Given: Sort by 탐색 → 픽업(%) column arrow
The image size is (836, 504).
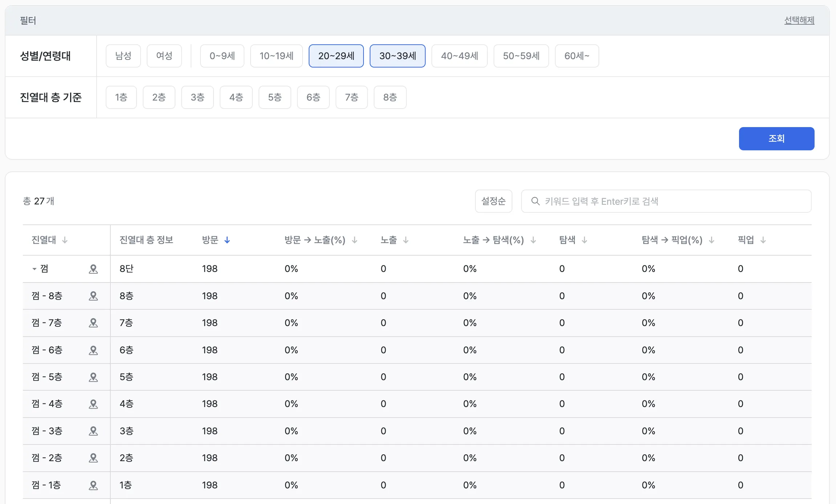Looking at the screenshot, I should 711,240.
